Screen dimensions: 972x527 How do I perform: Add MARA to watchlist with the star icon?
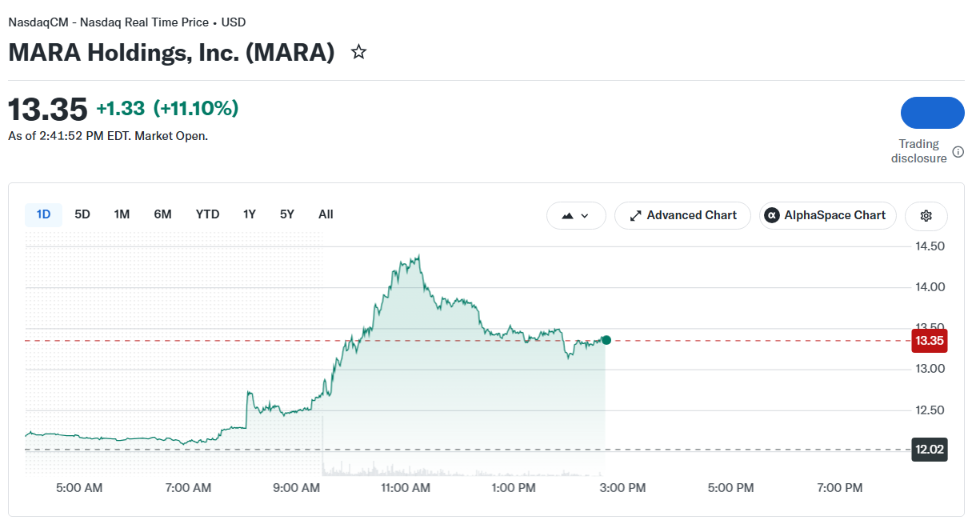(358, 52)
